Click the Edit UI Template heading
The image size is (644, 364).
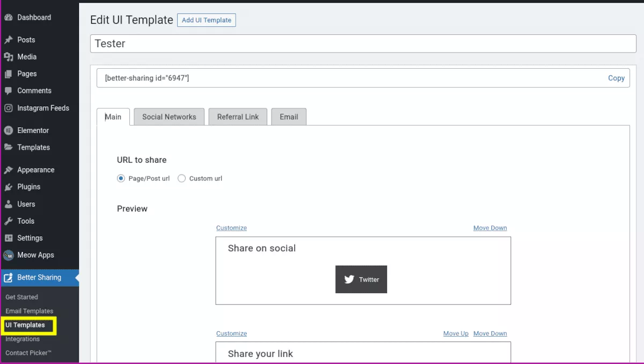[x=131, y=20]
